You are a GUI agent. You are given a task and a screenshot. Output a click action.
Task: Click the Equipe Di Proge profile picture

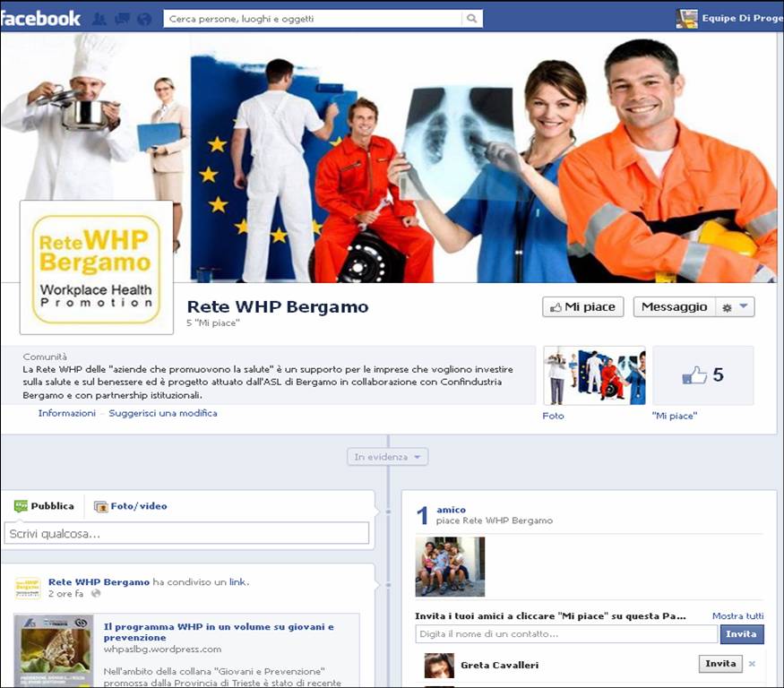(x=686, y=18)
